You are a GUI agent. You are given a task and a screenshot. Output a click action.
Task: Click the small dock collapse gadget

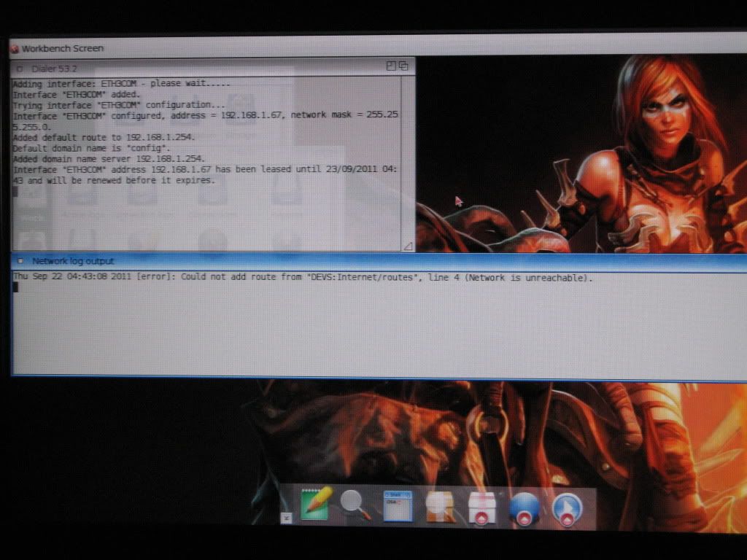(286, 518)
